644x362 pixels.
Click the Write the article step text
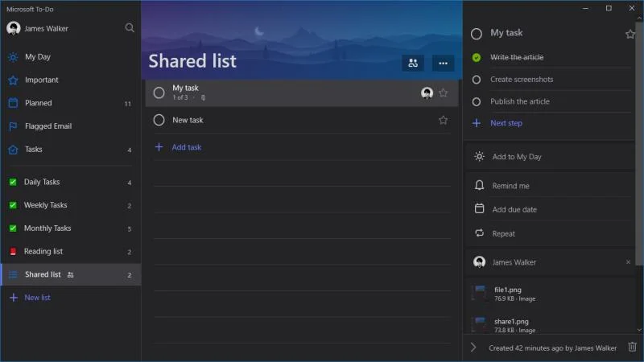(x=517, y=57)
